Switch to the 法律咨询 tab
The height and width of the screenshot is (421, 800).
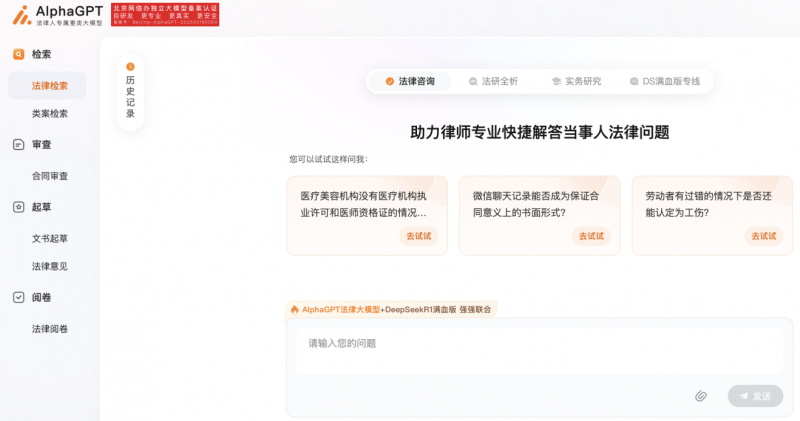point(410,81)
